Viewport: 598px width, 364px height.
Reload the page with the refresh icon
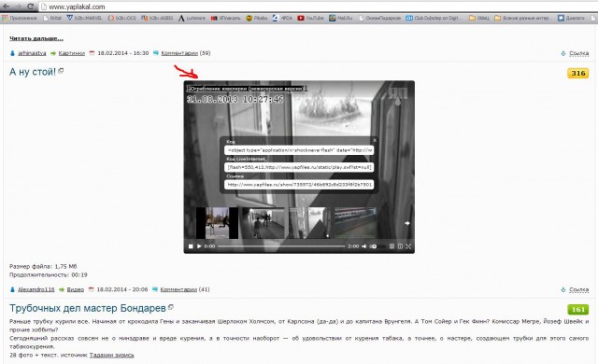click(31, 7)
